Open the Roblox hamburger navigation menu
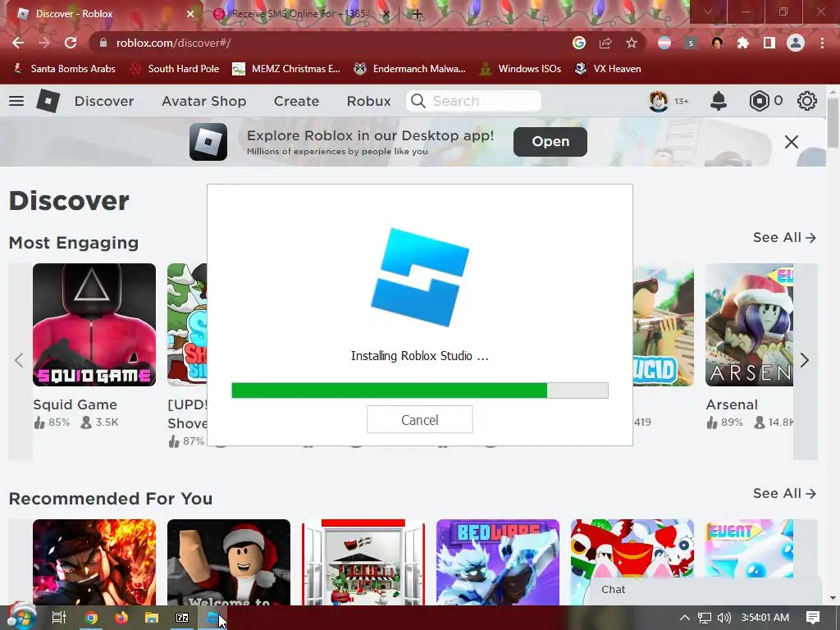The height and width of the screenshot is (630, 840). (16, 101)
